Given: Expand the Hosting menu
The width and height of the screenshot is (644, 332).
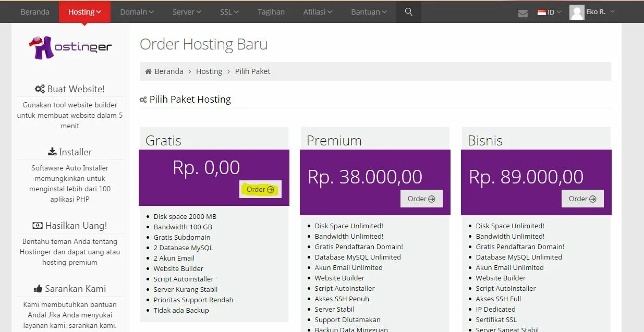Looking at the screenshot, I should (x=84, y=11).
